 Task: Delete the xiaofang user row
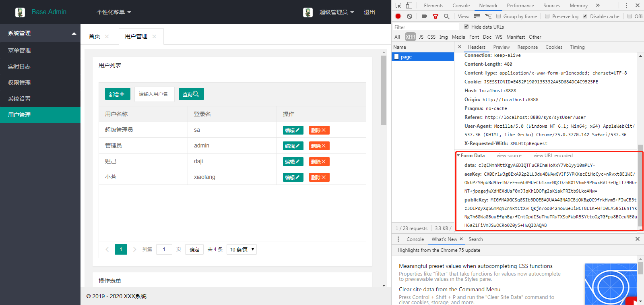[319, 177]
